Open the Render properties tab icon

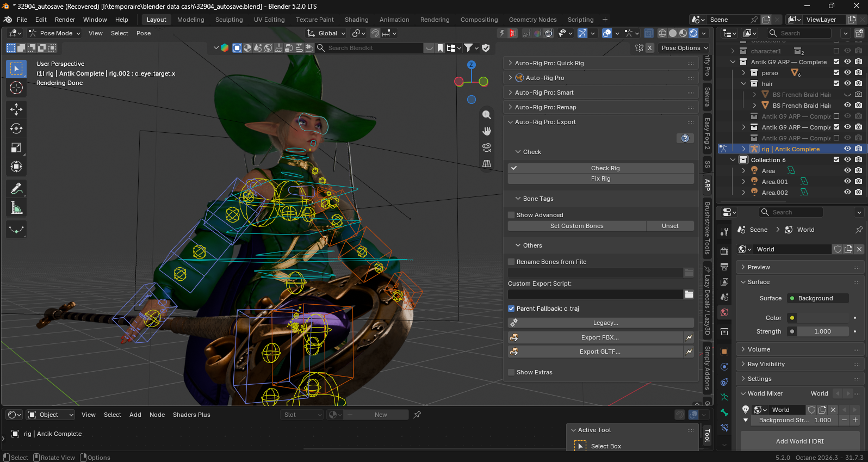724,251
